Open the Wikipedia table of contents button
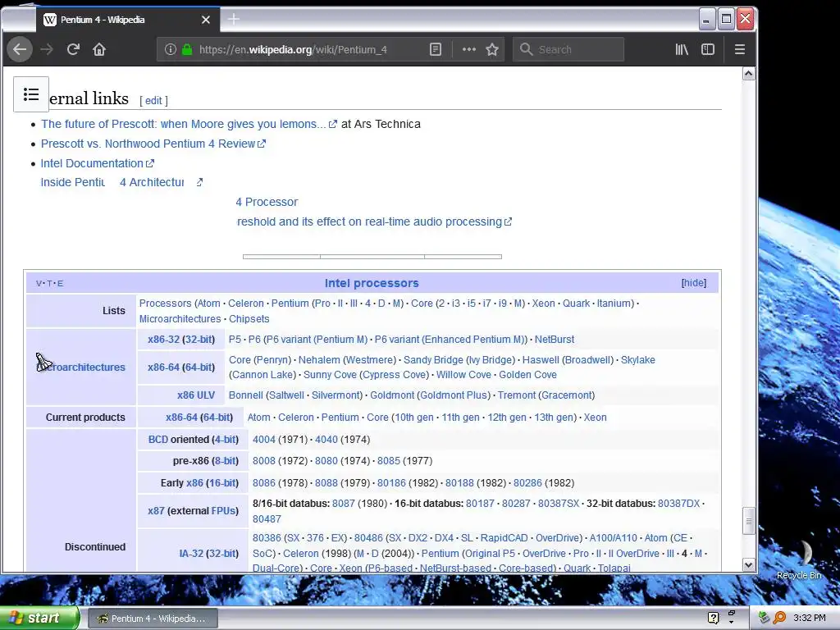 [x=31, y=94]
